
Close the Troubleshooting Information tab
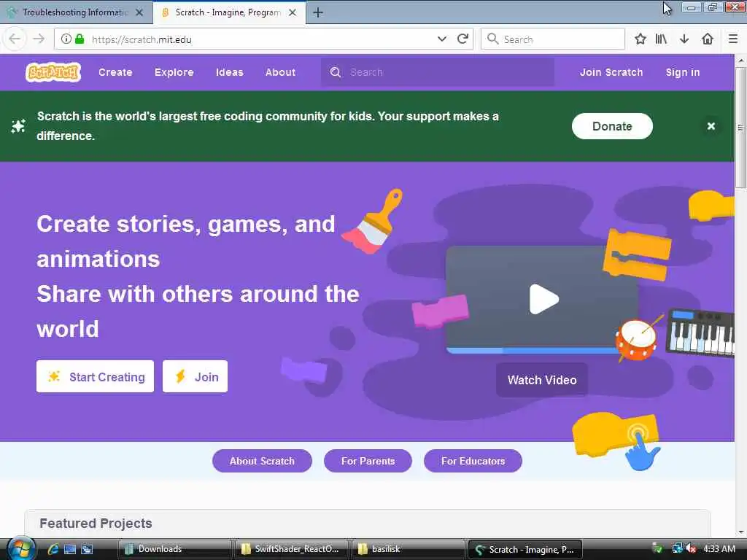[x=139, y=12]
